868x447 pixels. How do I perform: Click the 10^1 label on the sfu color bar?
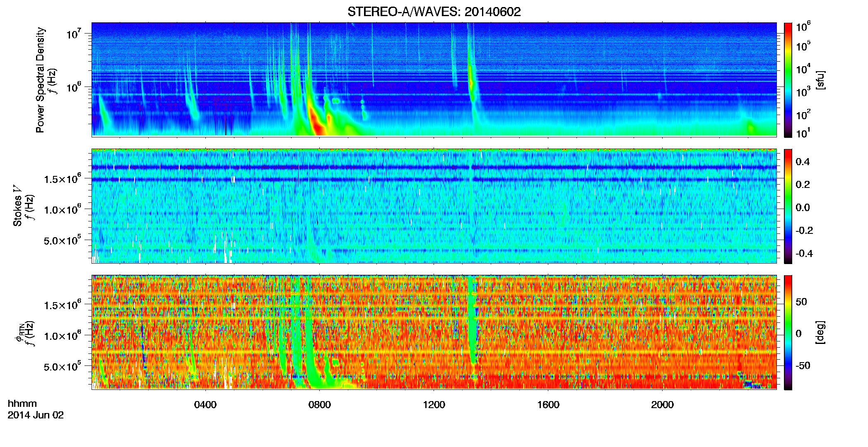(x=803, y=133)
